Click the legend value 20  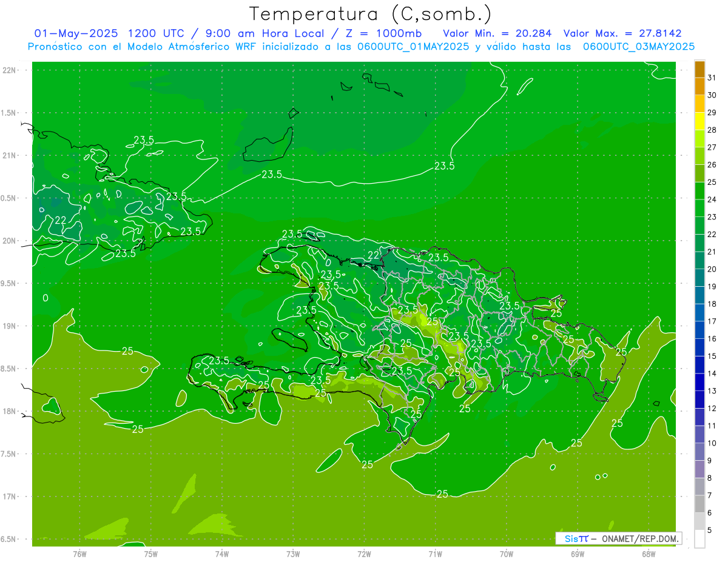coord(712,269)
